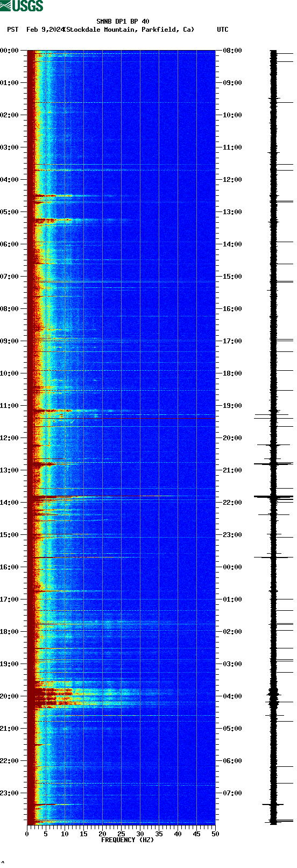Image resolution: width=297 pixels, height=868 pixels.
Task: Click the 22:00 UTC time label
Action: [x=232, y=503]
